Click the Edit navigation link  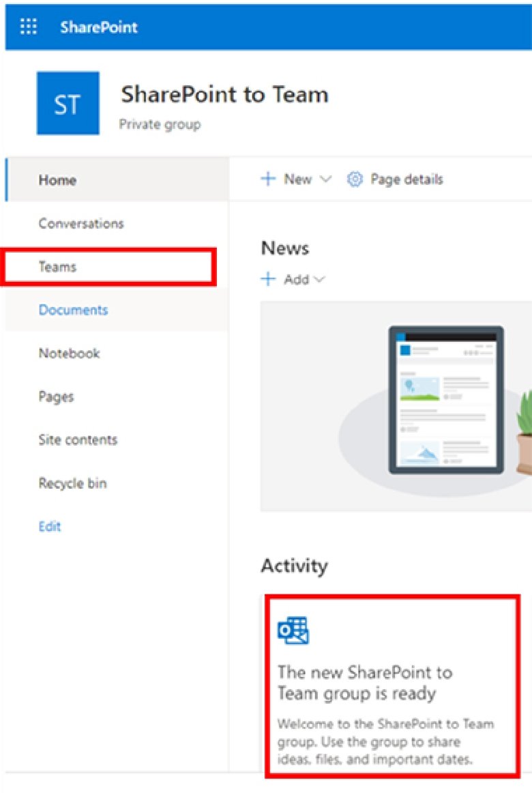50,526
